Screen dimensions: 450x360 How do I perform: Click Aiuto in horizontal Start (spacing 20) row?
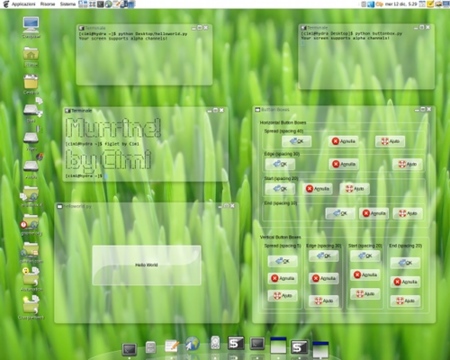[x=355, y=189]
